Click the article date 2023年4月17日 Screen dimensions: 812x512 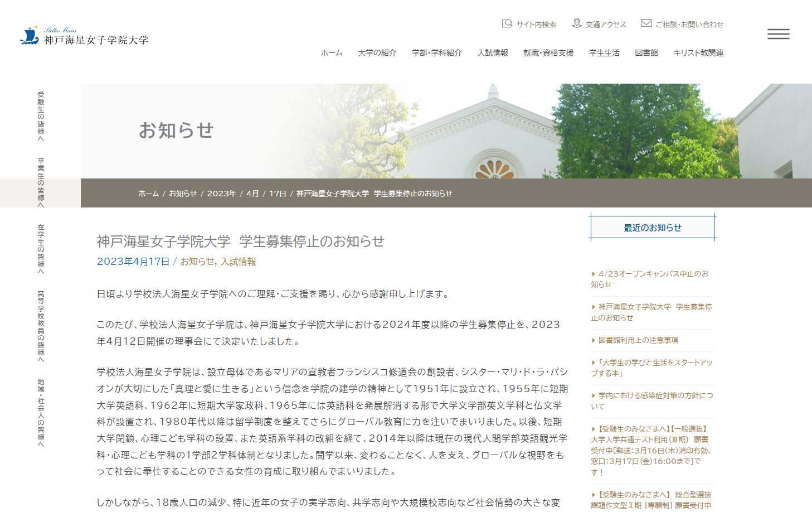(x=133, y=262)
